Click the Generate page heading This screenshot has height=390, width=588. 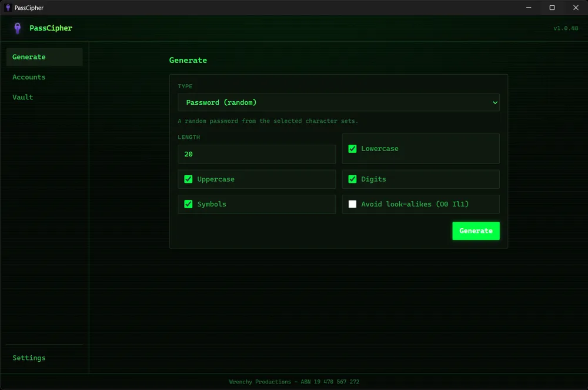(x=188, y=61)
